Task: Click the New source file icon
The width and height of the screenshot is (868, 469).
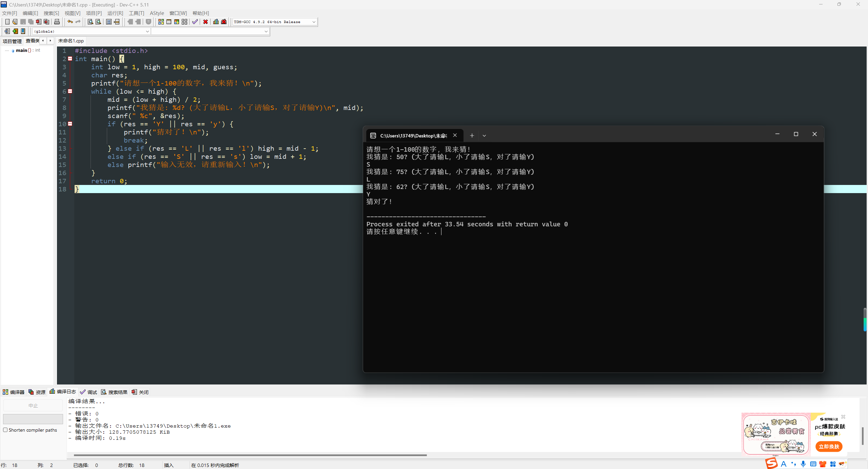Action: tap(7, 22)
